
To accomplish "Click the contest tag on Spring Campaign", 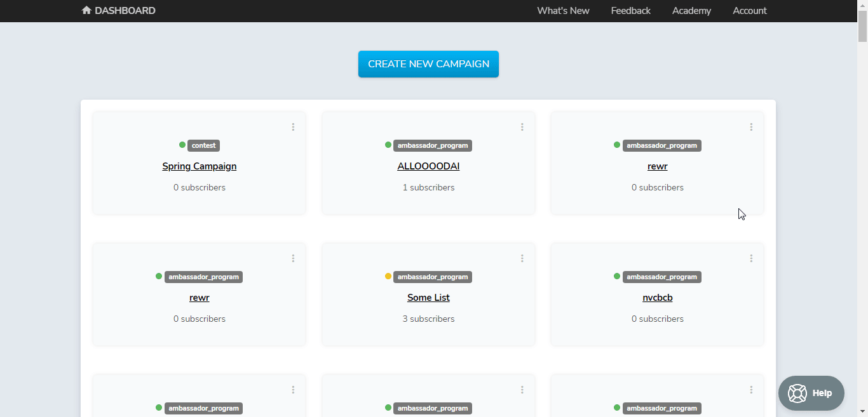I will click(203, 145).
